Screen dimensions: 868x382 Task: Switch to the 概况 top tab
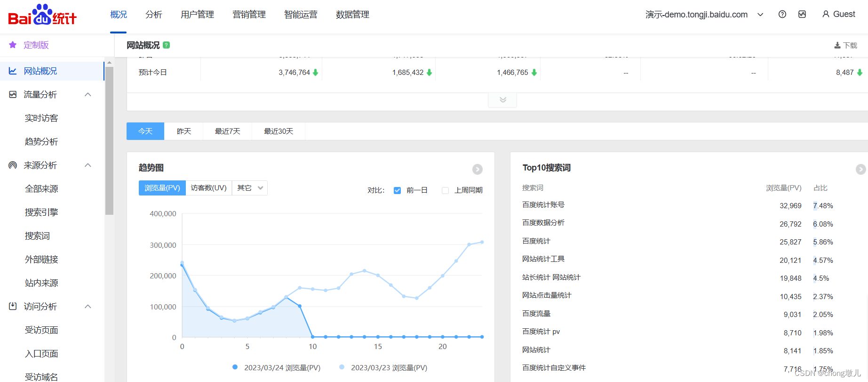(119, 15)
